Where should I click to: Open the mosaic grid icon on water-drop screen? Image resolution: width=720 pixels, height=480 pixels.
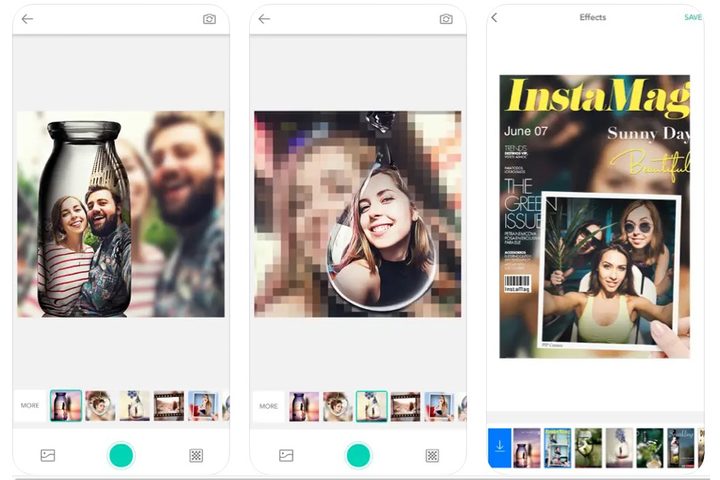[x=432, y=455]
